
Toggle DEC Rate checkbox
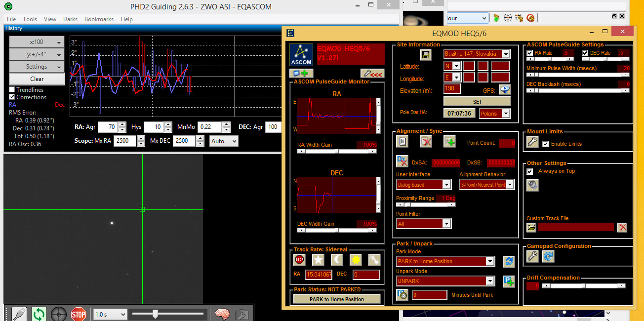coord(585,53)
